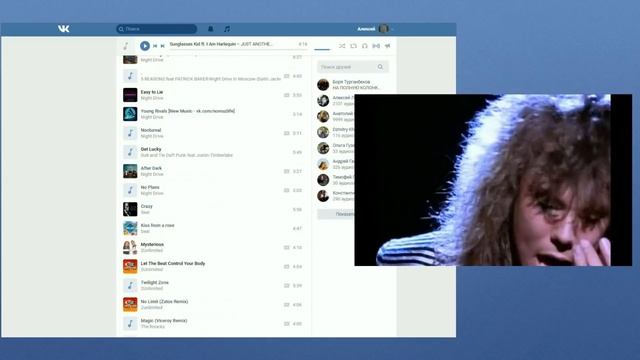Play the track No Plans

[150, 187]
